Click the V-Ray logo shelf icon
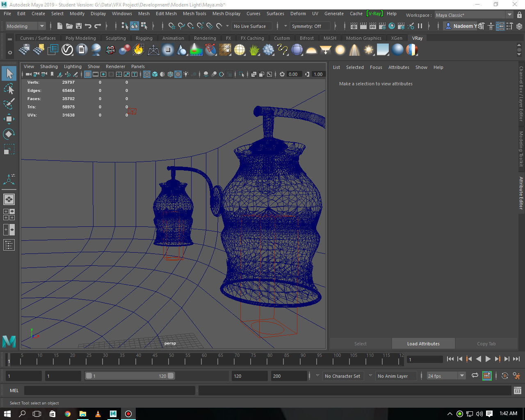This screenshot has width=525, height=420. (x=67, y=50)
